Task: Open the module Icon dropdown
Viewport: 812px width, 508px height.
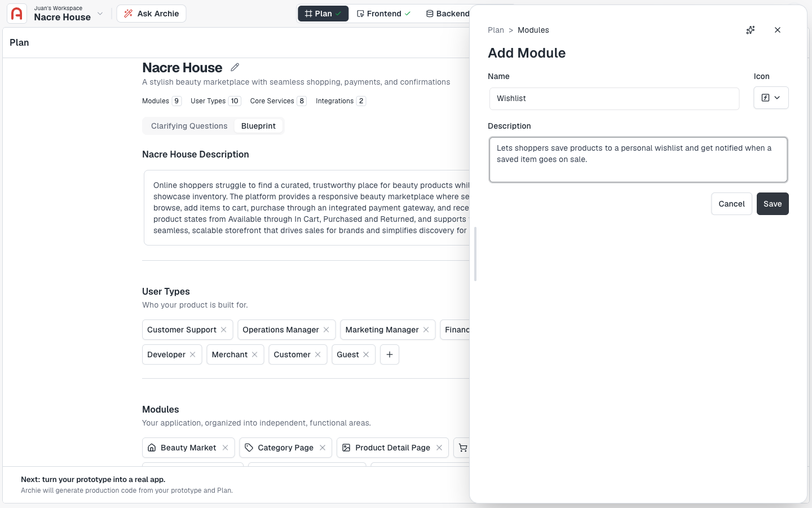Action: point(771,98)
